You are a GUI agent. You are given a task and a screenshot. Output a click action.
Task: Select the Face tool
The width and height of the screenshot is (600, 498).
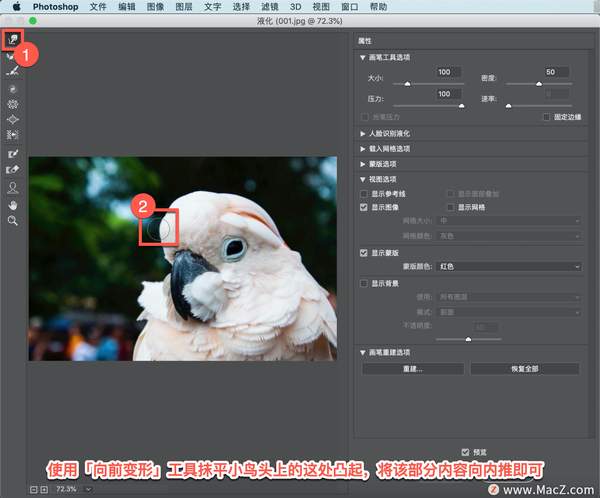[12, 187]
